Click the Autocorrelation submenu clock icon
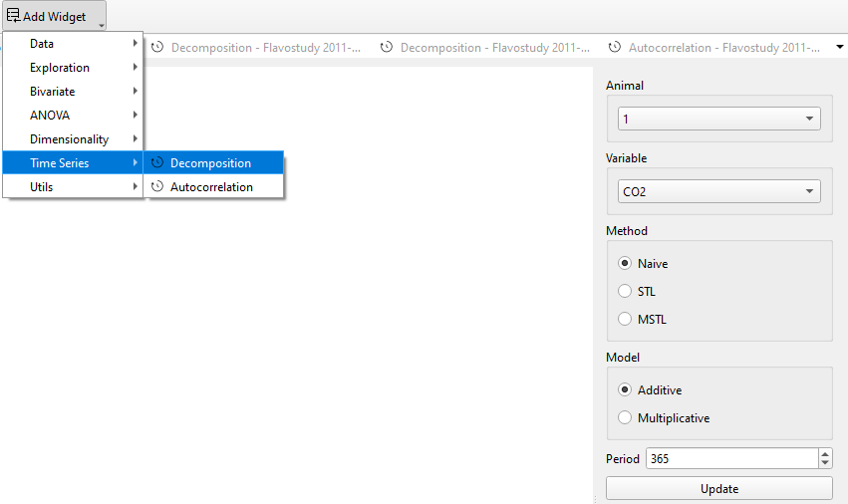The image size is (848, 504). pos(157,187)
